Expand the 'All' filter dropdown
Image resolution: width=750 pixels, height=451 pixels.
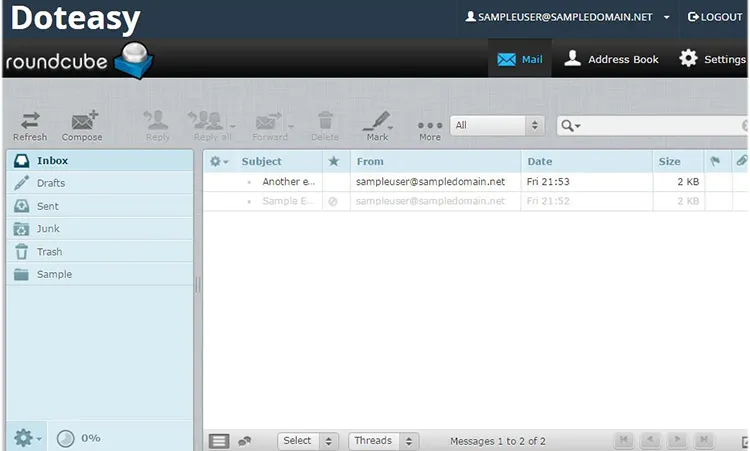(496, 125)
